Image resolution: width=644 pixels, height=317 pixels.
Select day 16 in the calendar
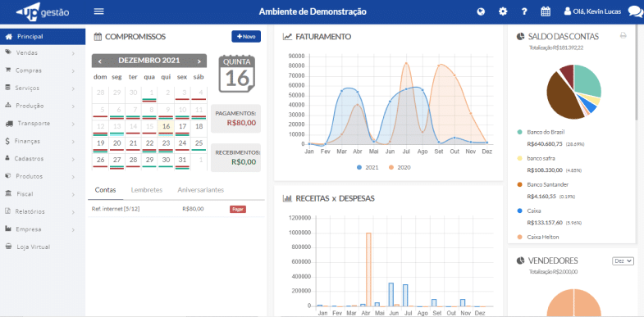(x=166, y=128)
